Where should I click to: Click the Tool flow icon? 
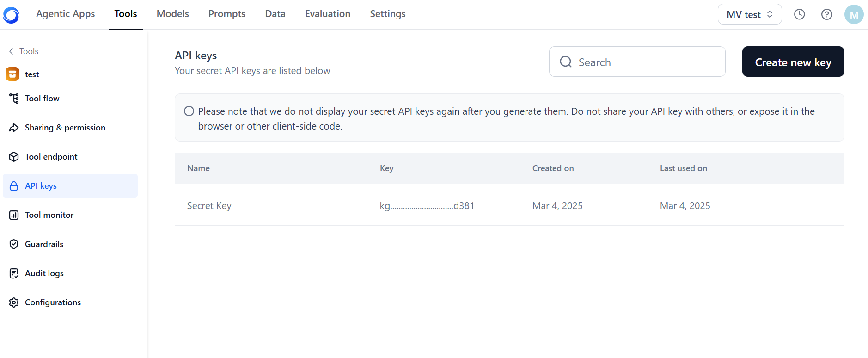tap(14, 99)
